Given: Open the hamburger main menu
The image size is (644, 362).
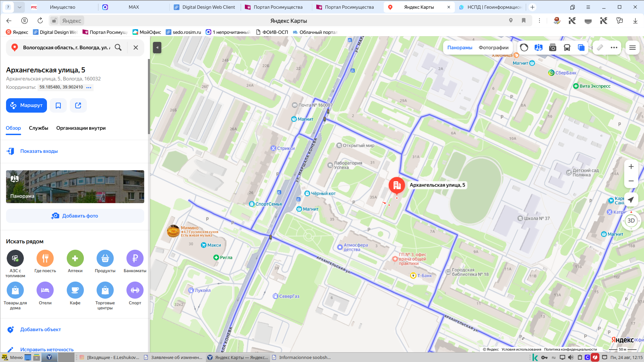Looking at the screenshot, I should [632, 48].
